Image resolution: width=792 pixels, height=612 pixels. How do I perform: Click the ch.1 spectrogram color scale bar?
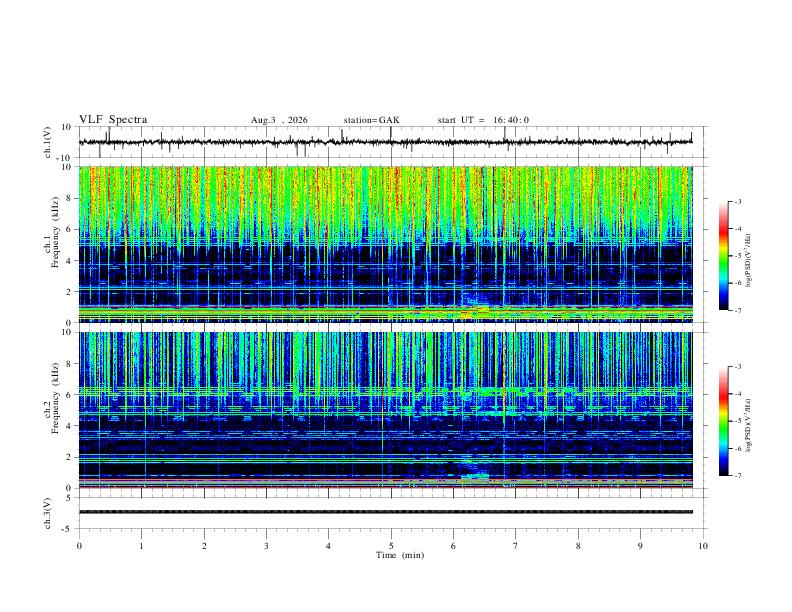click(x=723, y=256)
